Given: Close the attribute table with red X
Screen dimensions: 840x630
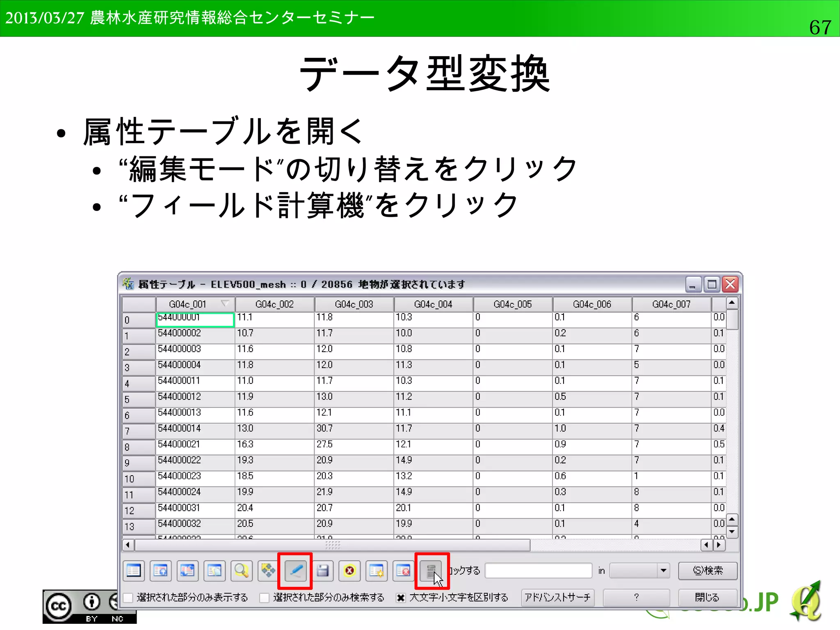Looking at the screenshot, I should click(x=730, y=284).
